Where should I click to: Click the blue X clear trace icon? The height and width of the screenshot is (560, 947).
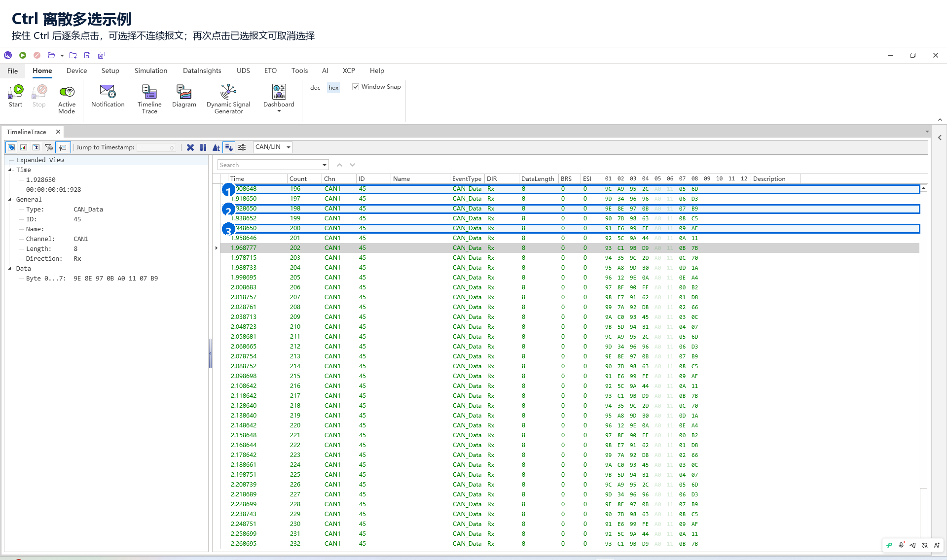pyautogui.click(x=190, y=147)
